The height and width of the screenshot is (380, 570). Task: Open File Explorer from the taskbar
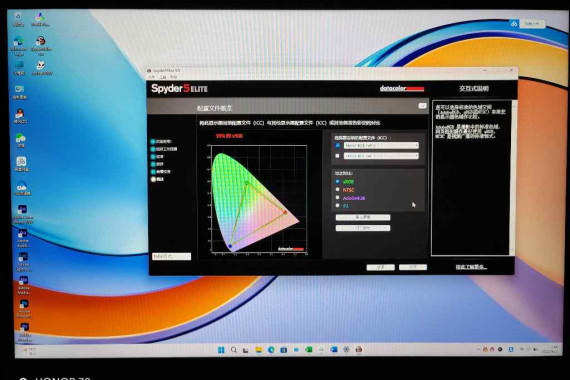click(x=258, y=350)
